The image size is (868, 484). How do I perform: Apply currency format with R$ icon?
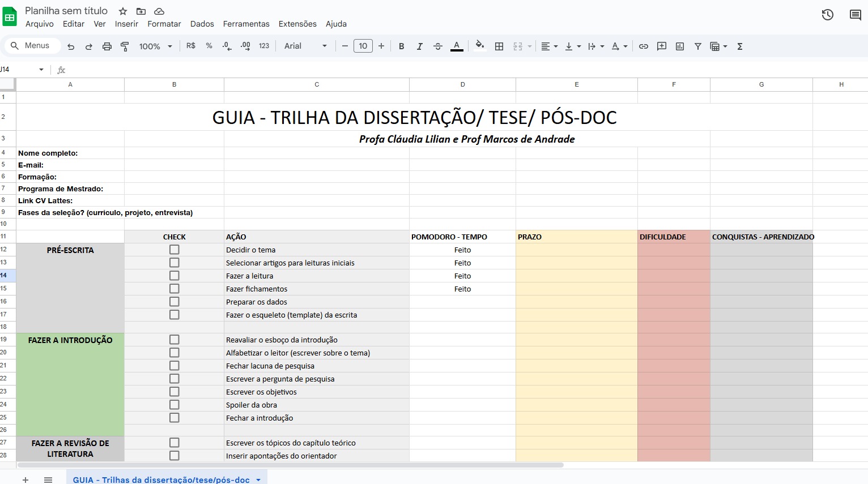coord(191,46)
